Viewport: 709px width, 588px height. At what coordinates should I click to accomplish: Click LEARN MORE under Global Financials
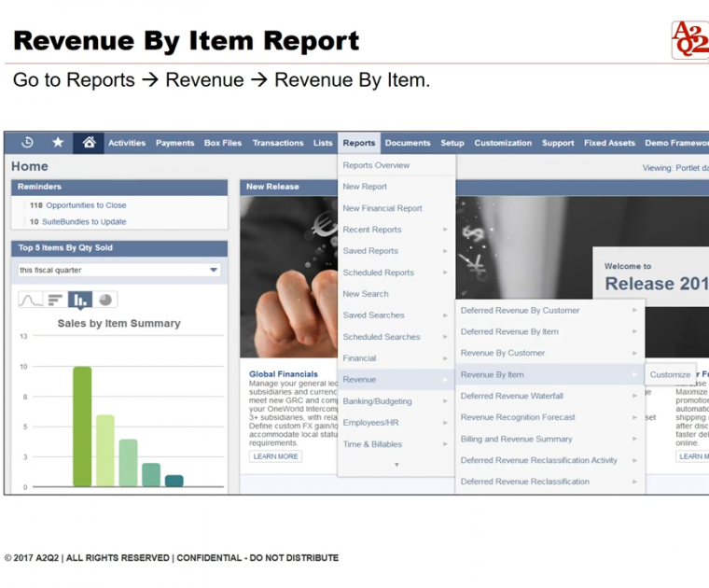click(x=276, y=456)
